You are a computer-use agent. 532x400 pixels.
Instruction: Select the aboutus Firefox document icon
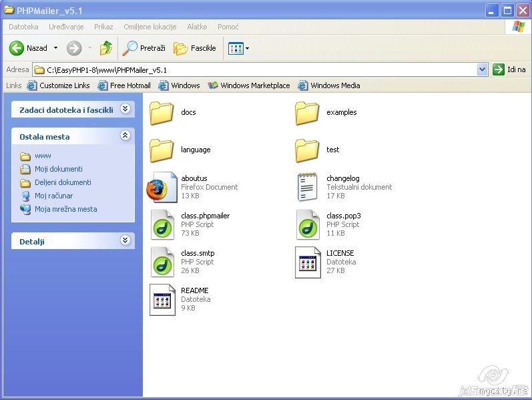click(x=160, y=187)
